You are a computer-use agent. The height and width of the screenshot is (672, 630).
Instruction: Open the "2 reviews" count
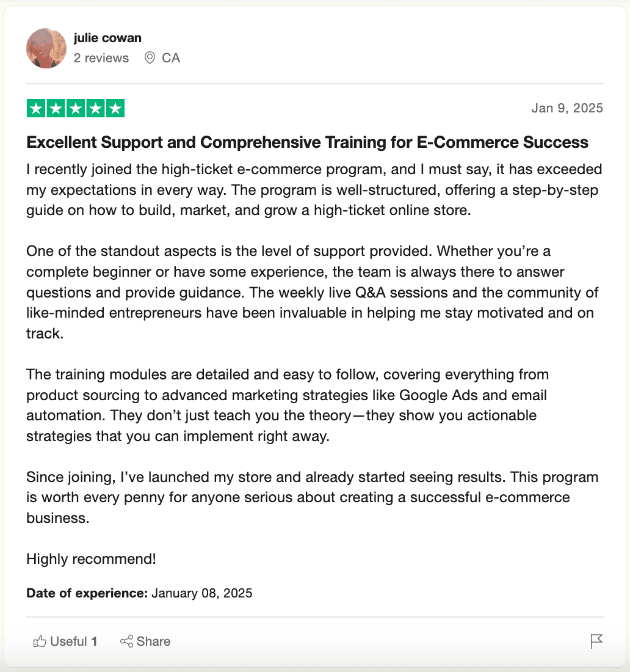pyautogui.click(x=101, y=58)
